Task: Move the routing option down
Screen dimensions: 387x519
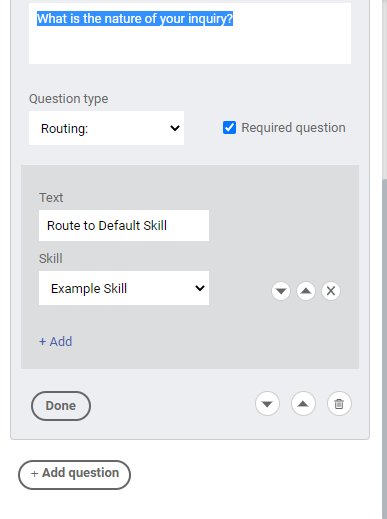Action: (x=281, y=291)
